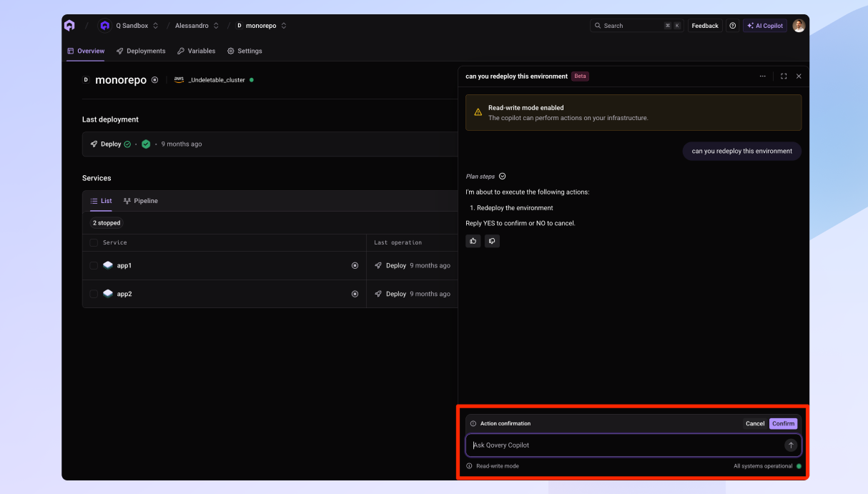Expand the copilot panel to fullscreen
868x494 pixels.
[x=784, y=76]
